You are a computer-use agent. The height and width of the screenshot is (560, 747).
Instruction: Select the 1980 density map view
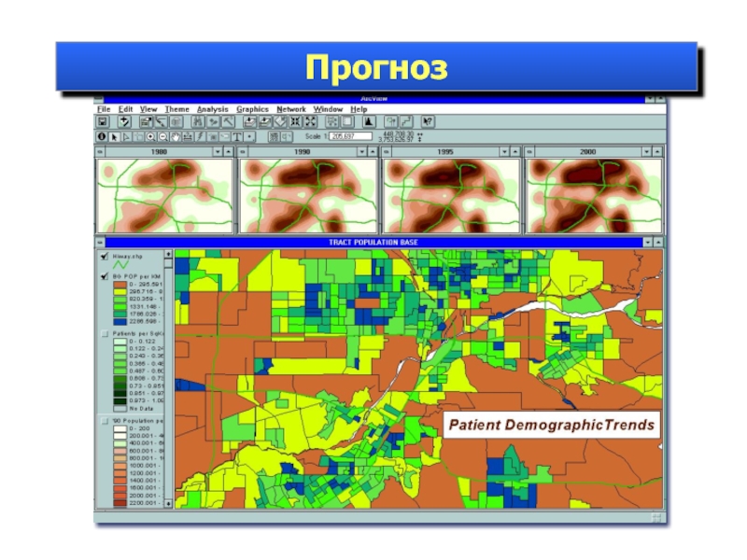pos(165,196)
